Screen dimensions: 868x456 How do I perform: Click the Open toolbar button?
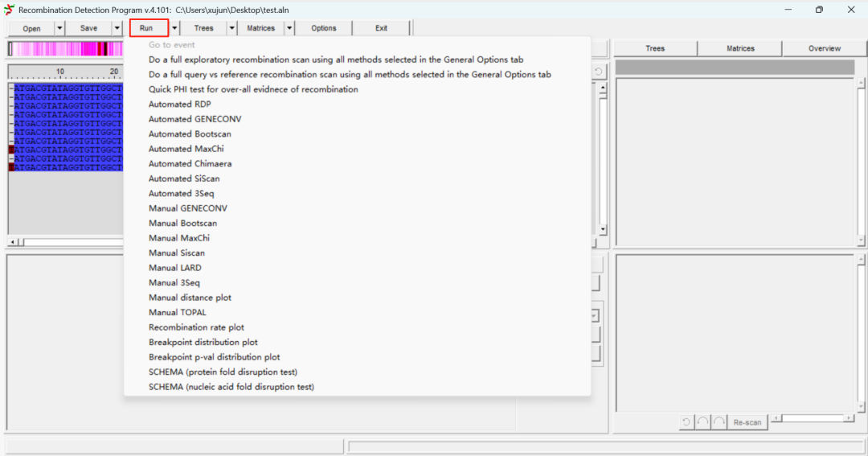pyautogui.click(x=31, y=27)
